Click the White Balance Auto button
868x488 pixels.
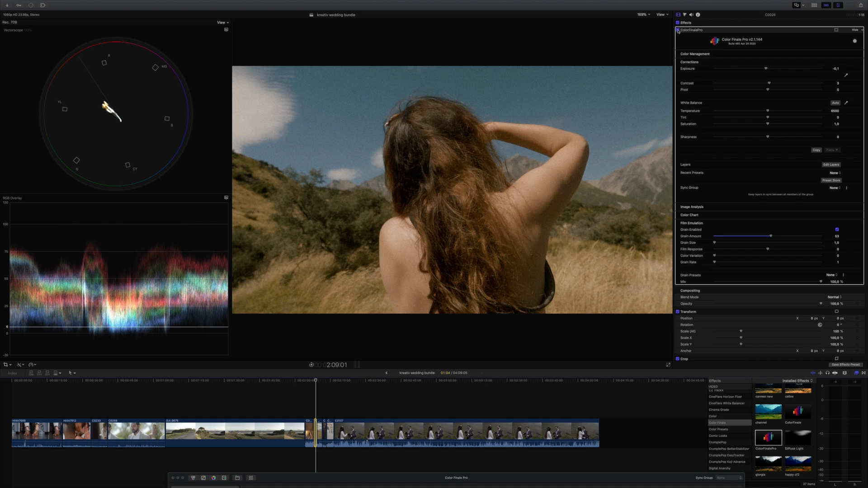tap(835, 103)
